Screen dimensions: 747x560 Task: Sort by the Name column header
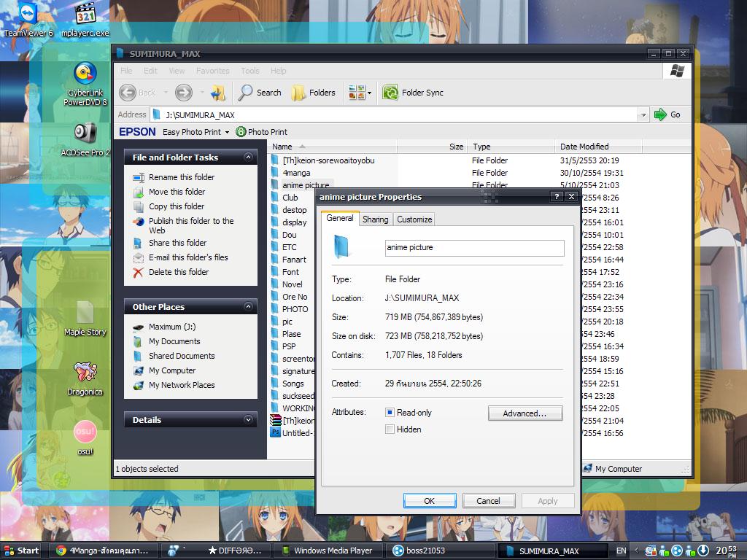point(333,147)
